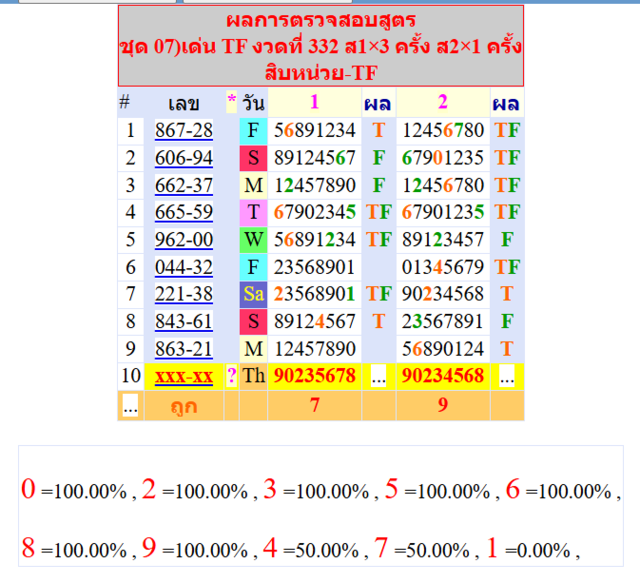This screenshot has height=583, width=640.
Task: Click the pink T day cell in row 4
Action: coord(253,212)
